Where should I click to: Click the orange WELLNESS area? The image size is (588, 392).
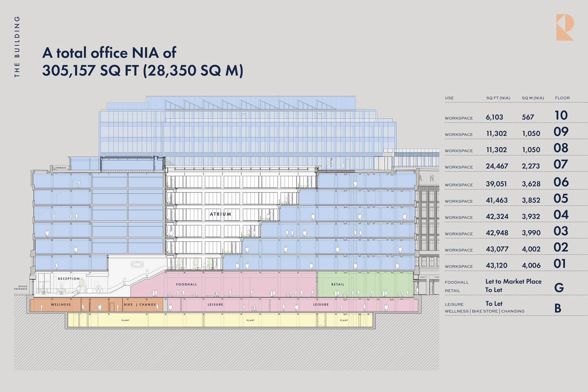point(61,305)
